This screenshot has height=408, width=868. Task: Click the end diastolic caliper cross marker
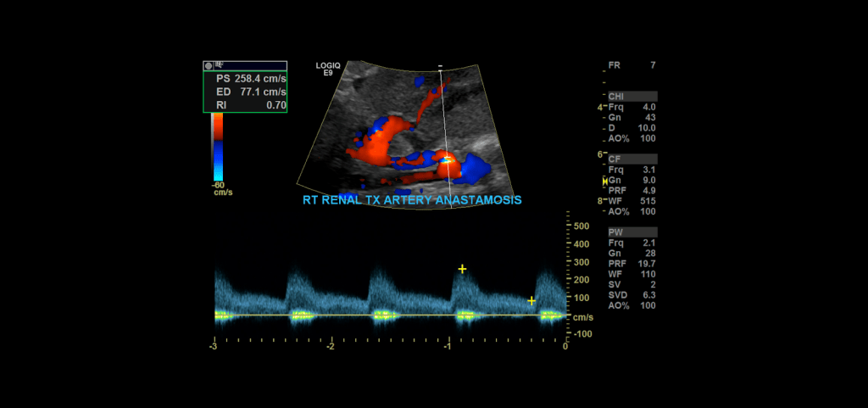click(531, 300)
